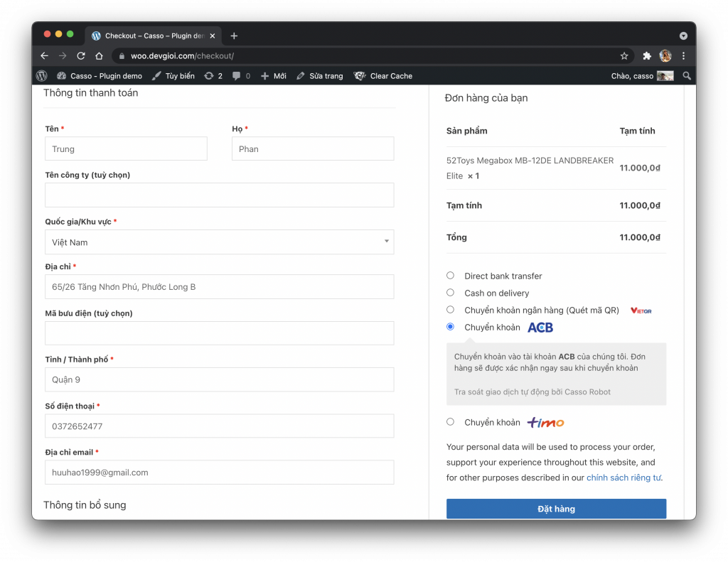Open the browser home page icon
This screenshot has width=728, height=562.
99,56
